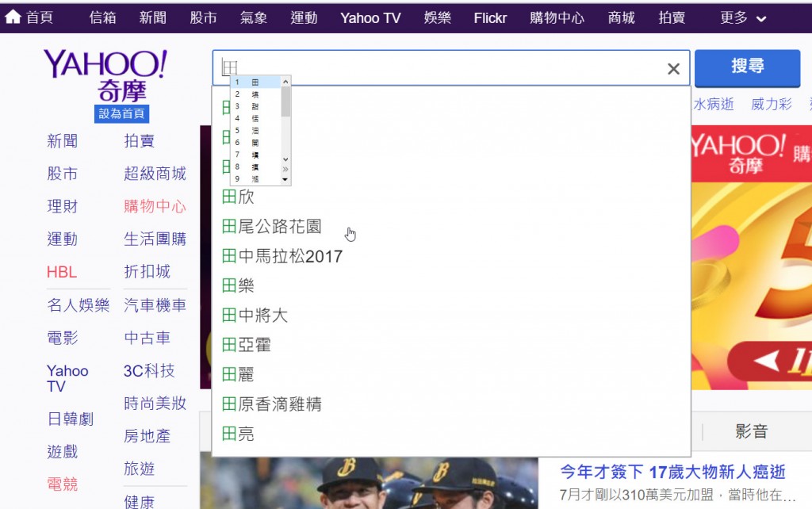
Task: Click the 設為首頁 button under logo
Action: point(121,114)
